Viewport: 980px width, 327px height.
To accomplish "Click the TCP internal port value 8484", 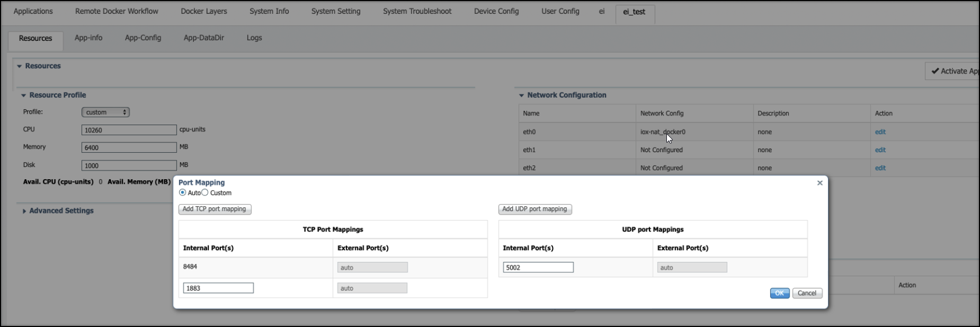I will (x=190, y=267).
